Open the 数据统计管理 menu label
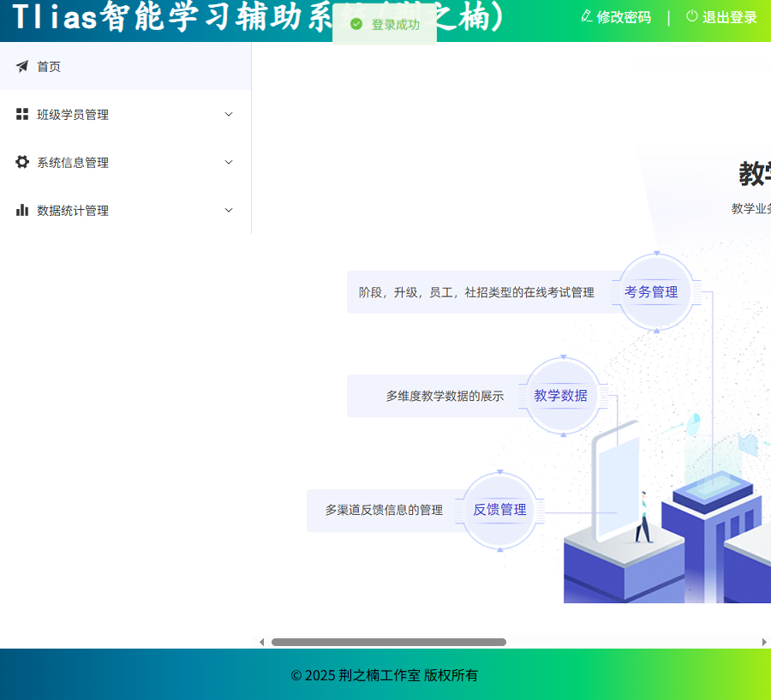The image size is (771, 700). click(73, 210)
